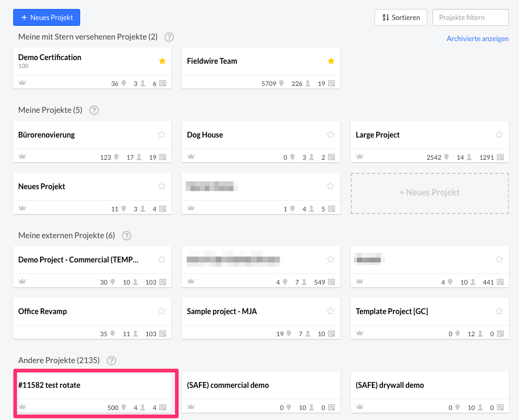Click the blue Neues Projekt button
This screenshot has height=420, width=519.
tap(46, 17)
